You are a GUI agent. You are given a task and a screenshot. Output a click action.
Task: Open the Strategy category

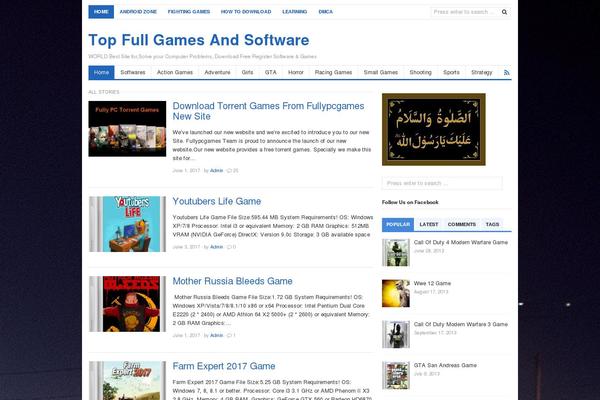pyautogui.click(x=482, y=72)
